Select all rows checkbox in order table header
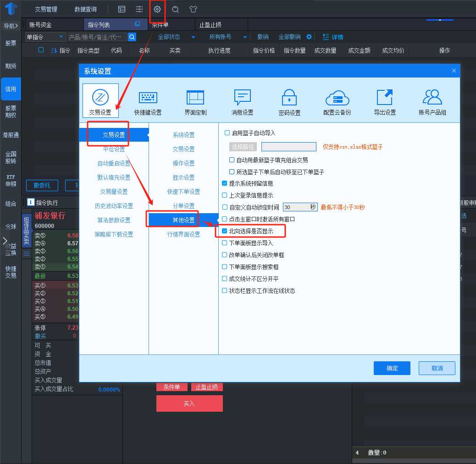The image size is (476, 464). coord(41,50)
